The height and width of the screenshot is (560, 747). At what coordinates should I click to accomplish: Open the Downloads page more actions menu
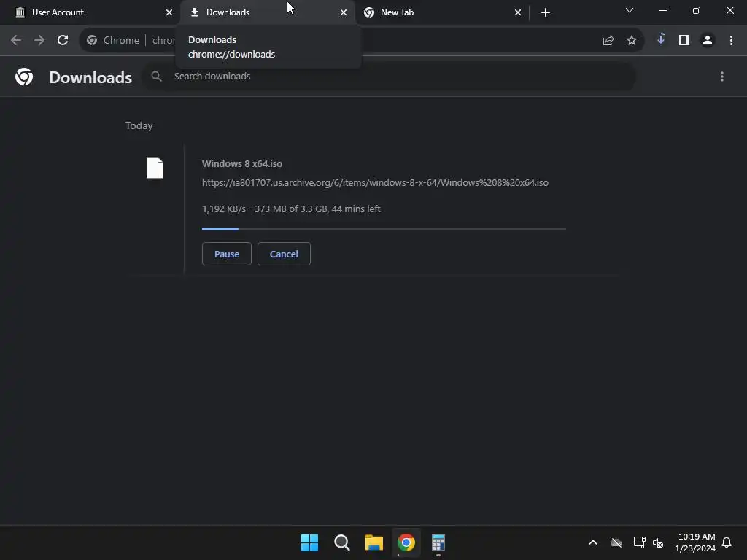point(722,77)
